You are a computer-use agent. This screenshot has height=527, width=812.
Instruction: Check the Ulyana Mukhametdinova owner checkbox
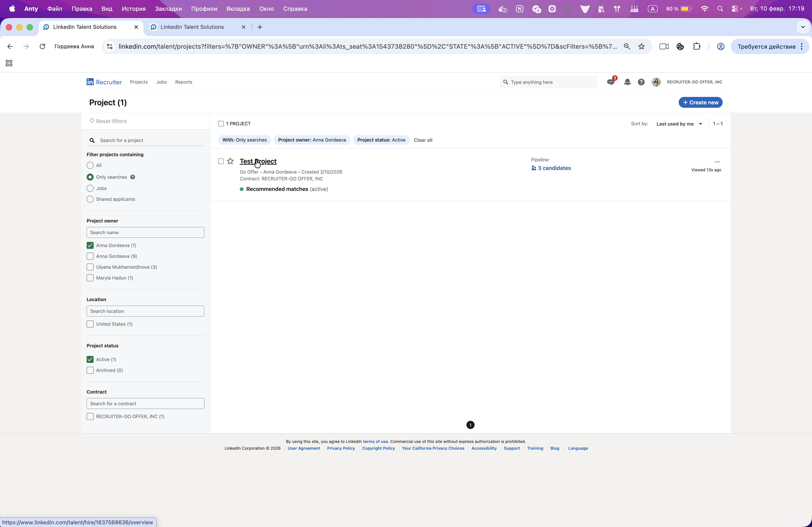pyautogui.click(x=90, y=267)
